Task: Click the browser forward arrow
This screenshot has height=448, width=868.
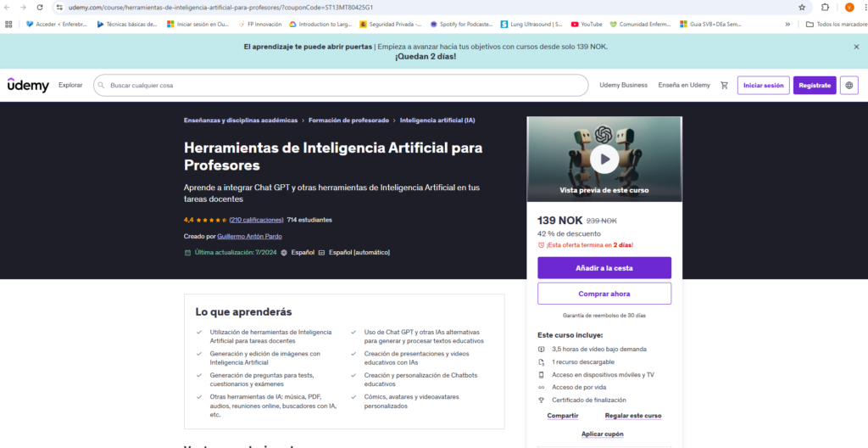Action: click(23, 7)
